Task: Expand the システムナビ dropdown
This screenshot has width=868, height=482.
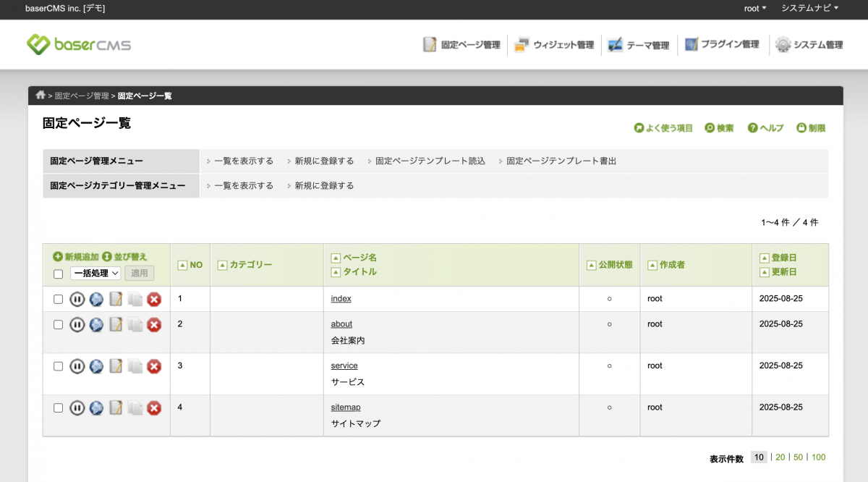Action: pyautogui.click(x=809, y=9)
